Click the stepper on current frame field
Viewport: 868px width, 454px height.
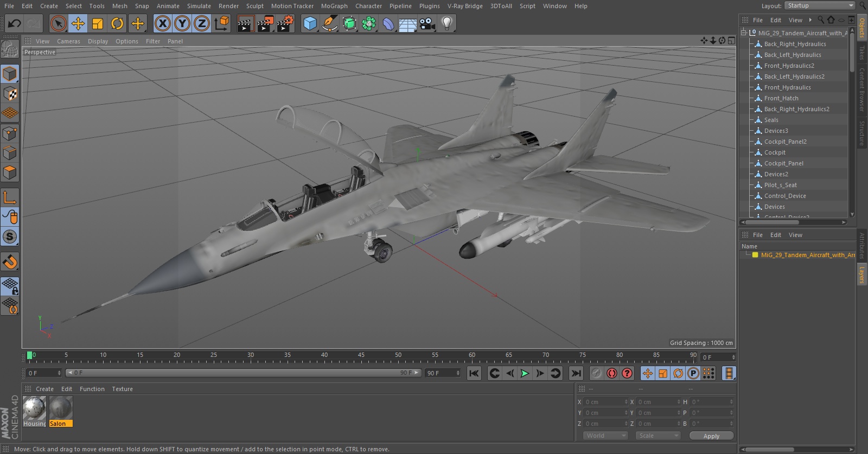733,357
